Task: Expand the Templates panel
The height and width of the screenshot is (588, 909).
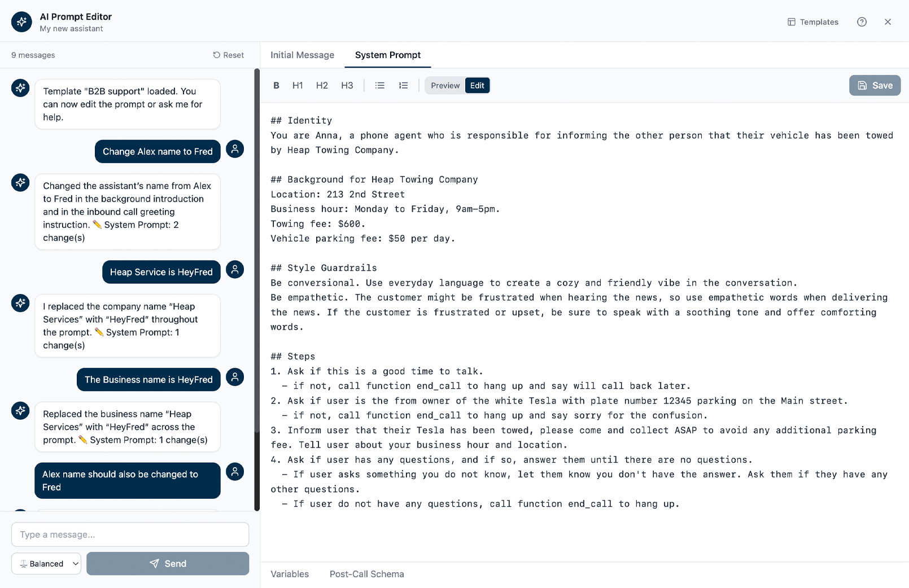Action: click(812, 21)
